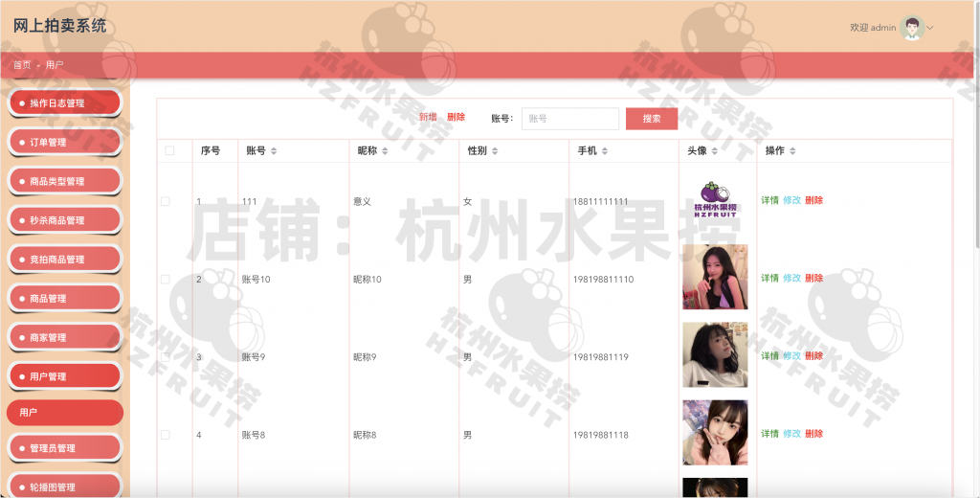
Task: Open 订单管理 menu
Action: point(65,142)
